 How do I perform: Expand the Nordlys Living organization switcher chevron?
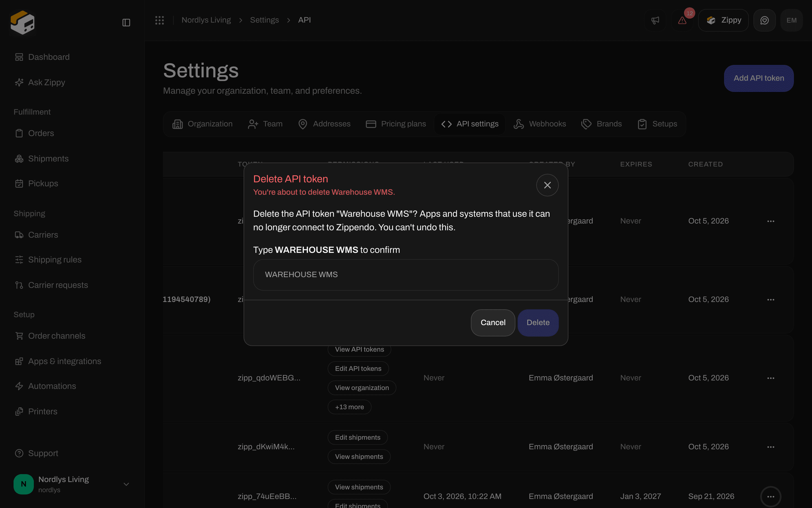click(126, 484)
